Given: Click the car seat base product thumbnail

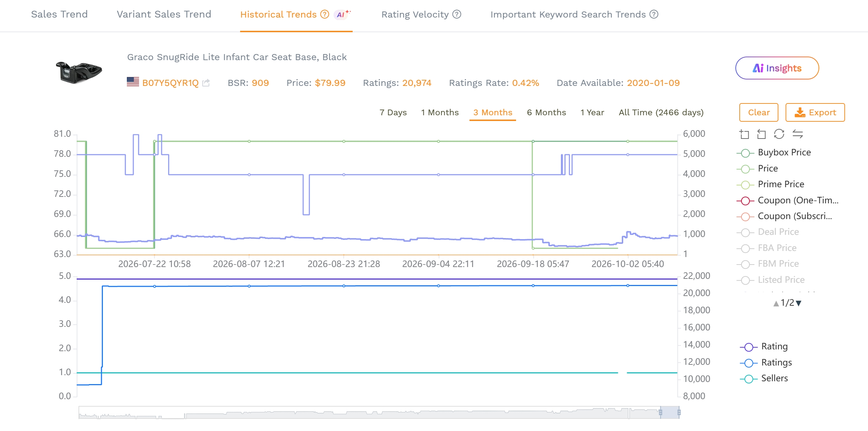Looking at the screenshot, I should (x=78, y=72).
